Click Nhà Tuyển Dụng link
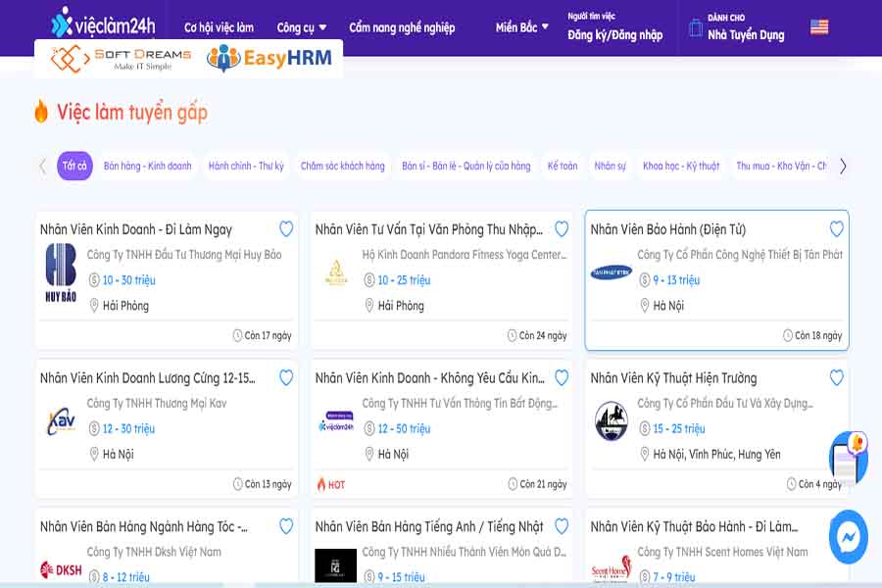The width and height of the screenshot is (882, 588). click(746, 35)
